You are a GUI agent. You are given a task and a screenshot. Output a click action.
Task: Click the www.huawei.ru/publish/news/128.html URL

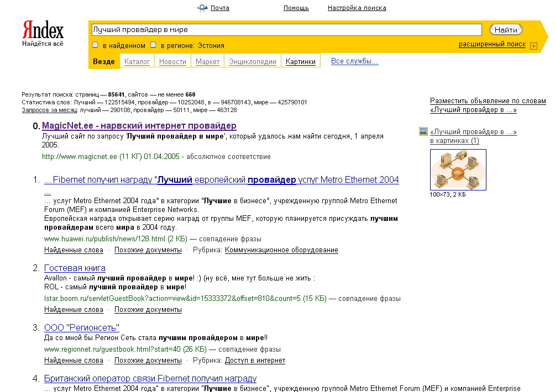tap(104, 239)
